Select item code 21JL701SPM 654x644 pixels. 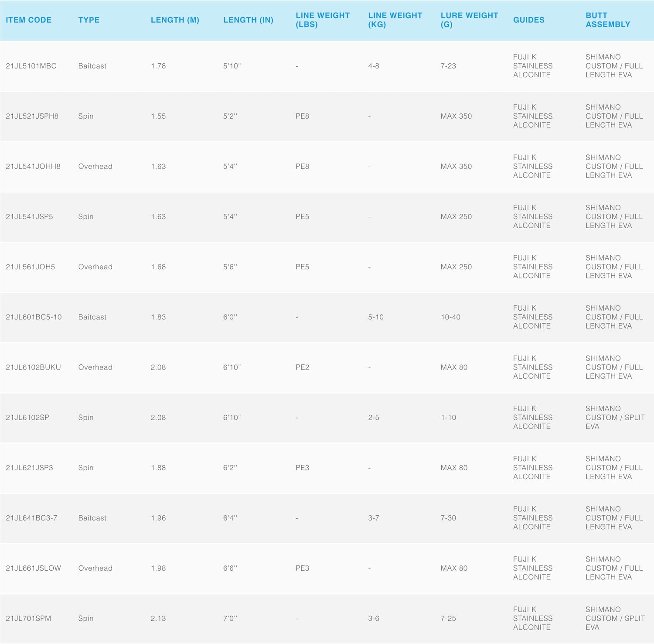pos(28,618)
